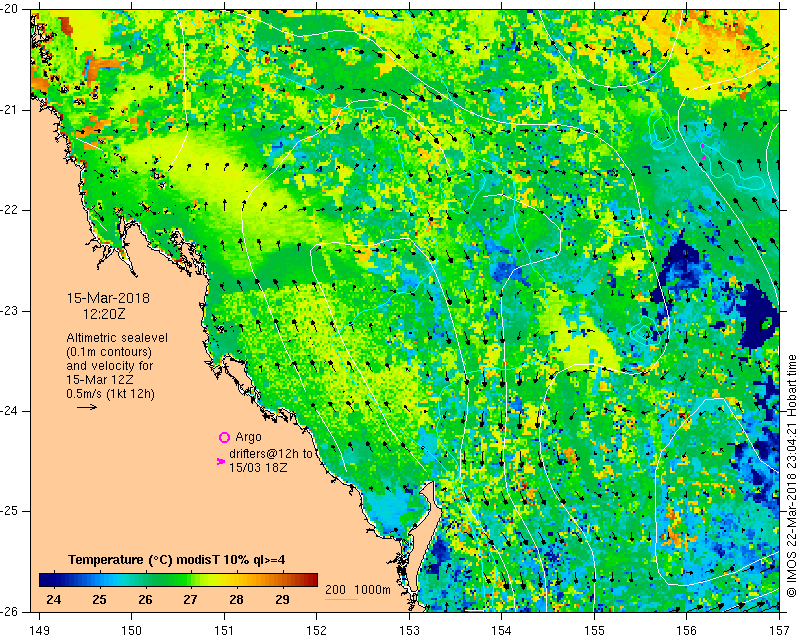This screenshot has height=640, width=800.
Task: Click the '12:20Z' time text
Action: pyautogui.click(x=104, y=314)
